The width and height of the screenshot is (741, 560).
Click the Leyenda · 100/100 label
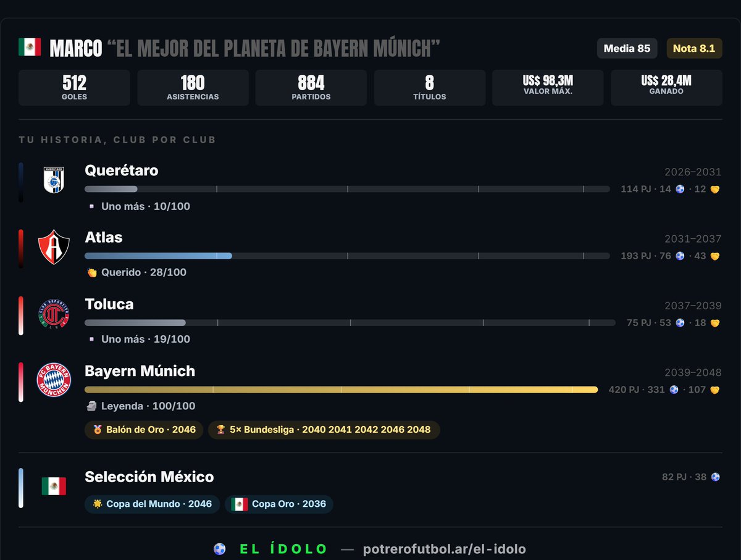point(148,406)
